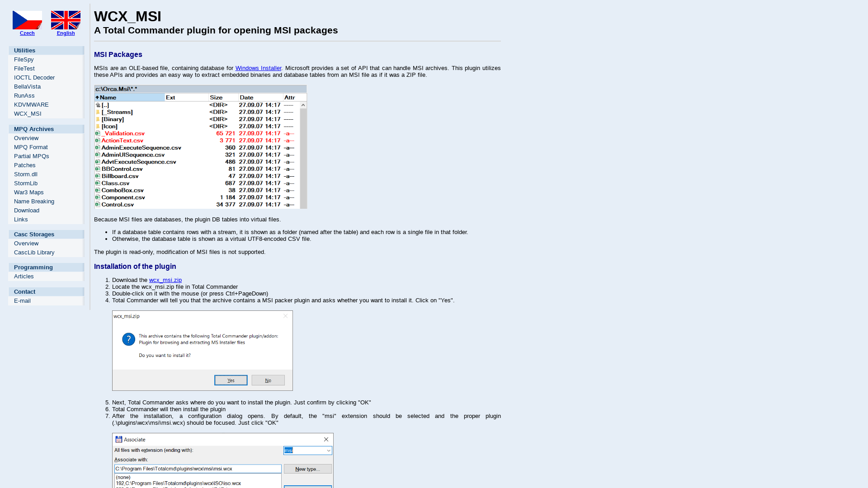Open the wcx_msi.zip download link

pyautogui.click(x=165, y=279)
